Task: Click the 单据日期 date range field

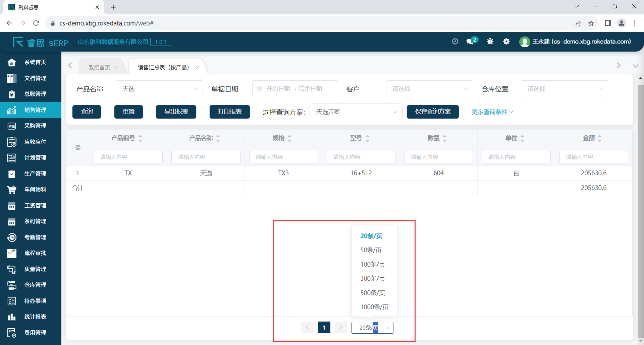Action: (294, 89)
